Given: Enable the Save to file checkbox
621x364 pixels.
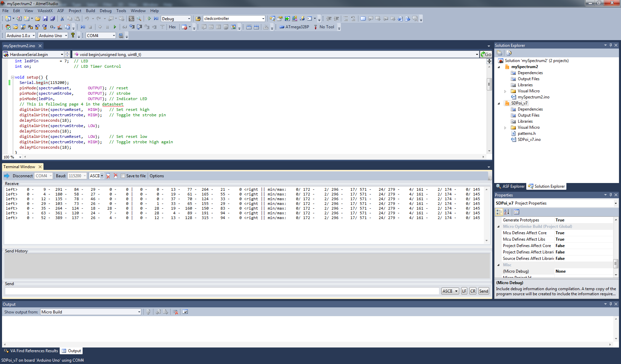Looking at the screenshot, I should 123,176.
